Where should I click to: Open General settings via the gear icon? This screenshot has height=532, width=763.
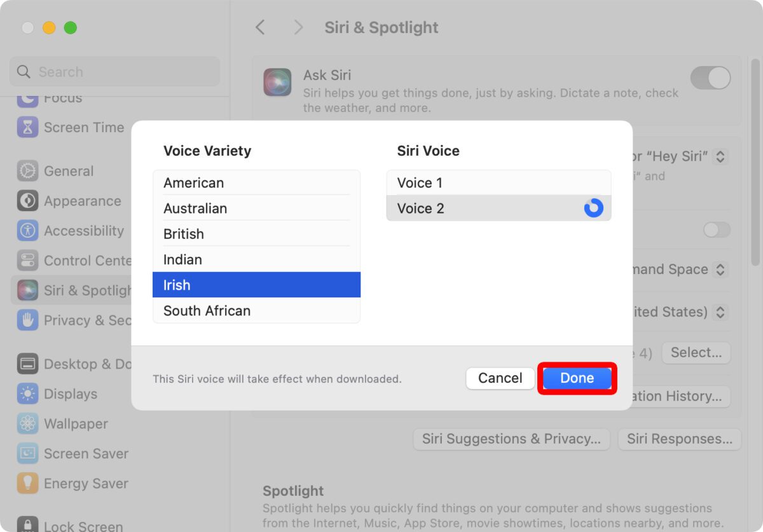click(x=25, y=170)
